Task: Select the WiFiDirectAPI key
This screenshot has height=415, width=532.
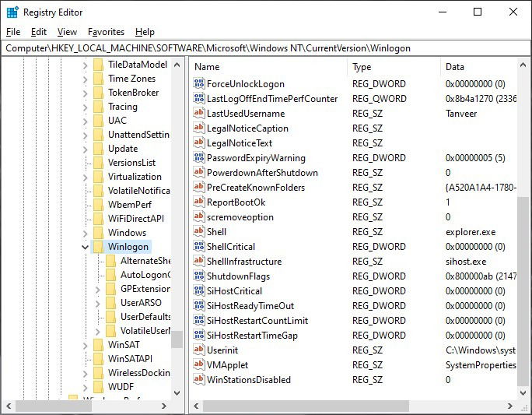Action: (135, 219)
